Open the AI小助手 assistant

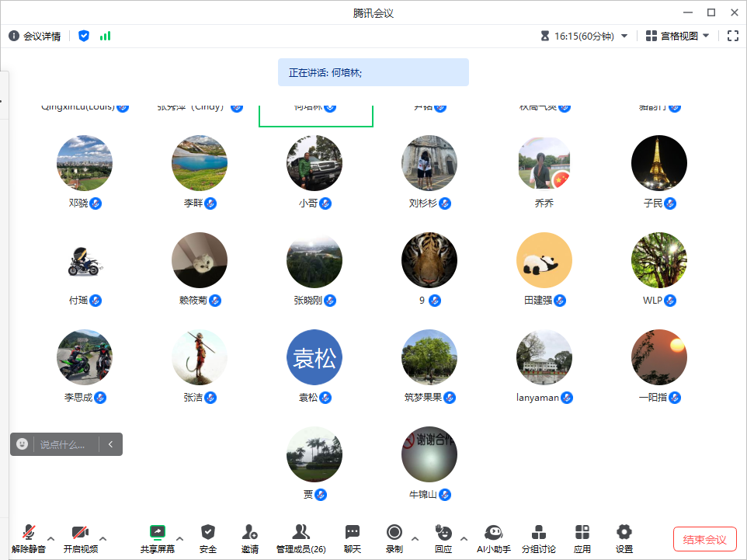coord(493,537)
